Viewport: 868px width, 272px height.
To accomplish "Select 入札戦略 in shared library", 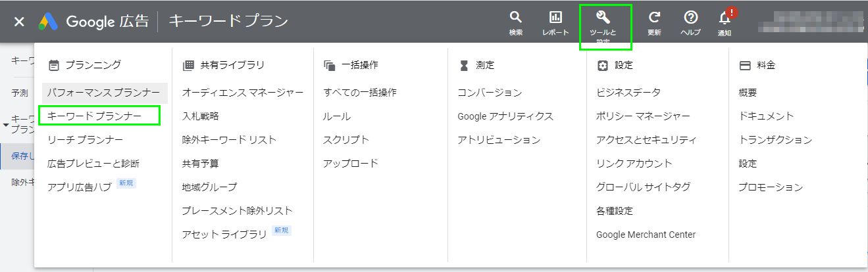I will tap(201, 116).
